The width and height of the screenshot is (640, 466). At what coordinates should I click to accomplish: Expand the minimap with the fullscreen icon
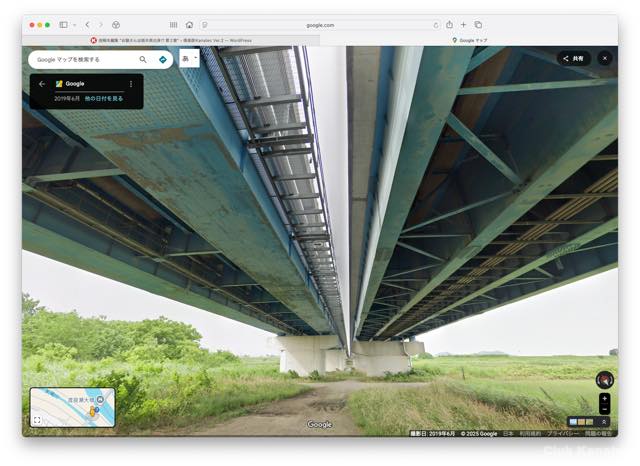tap(37, 420)
